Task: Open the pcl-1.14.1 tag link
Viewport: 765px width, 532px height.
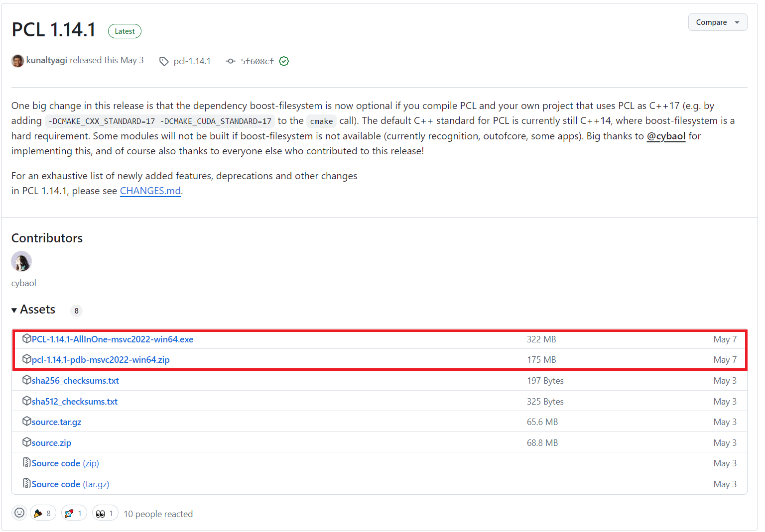Action: click(x=192, y=61)
